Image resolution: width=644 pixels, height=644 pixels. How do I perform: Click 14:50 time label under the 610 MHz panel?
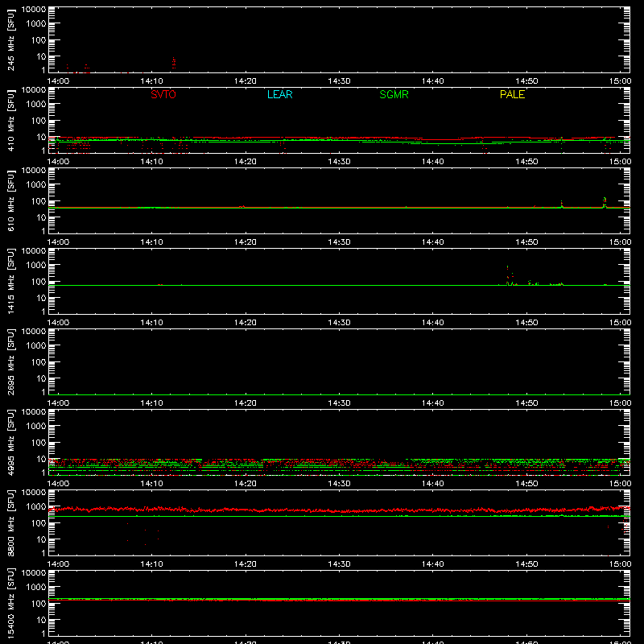click(526, 242)
